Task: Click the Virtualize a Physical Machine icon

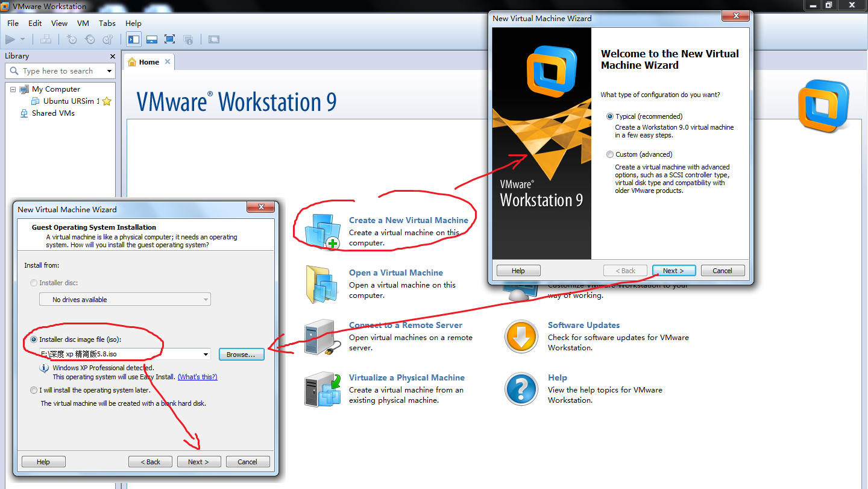Action: tap(323, 389)
